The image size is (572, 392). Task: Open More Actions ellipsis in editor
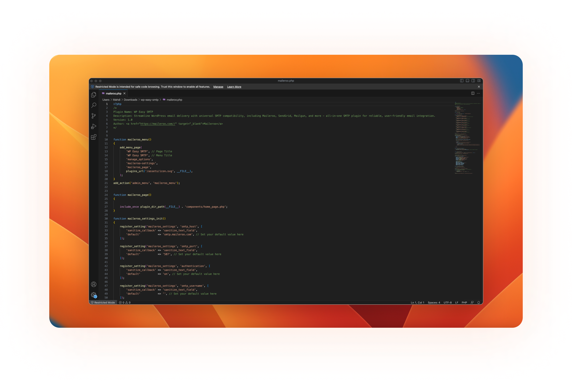478,93
